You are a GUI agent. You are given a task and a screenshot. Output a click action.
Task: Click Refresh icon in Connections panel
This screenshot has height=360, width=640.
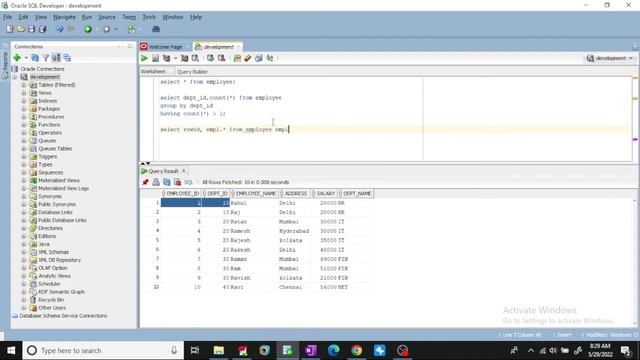click(x=35, y=58)
